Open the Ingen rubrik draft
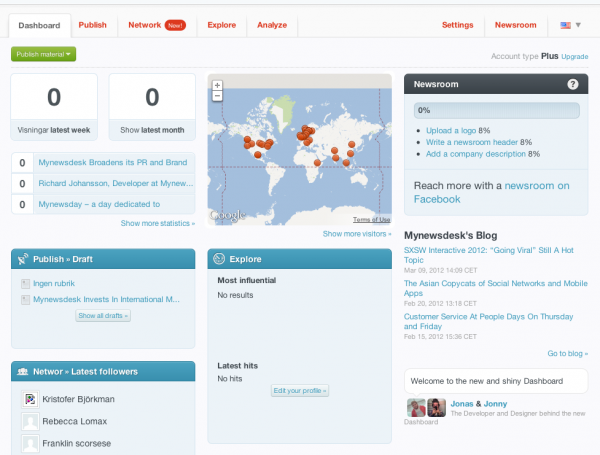Image resolution: width=600 pixels, height=455 pixels. click(54, 284)
